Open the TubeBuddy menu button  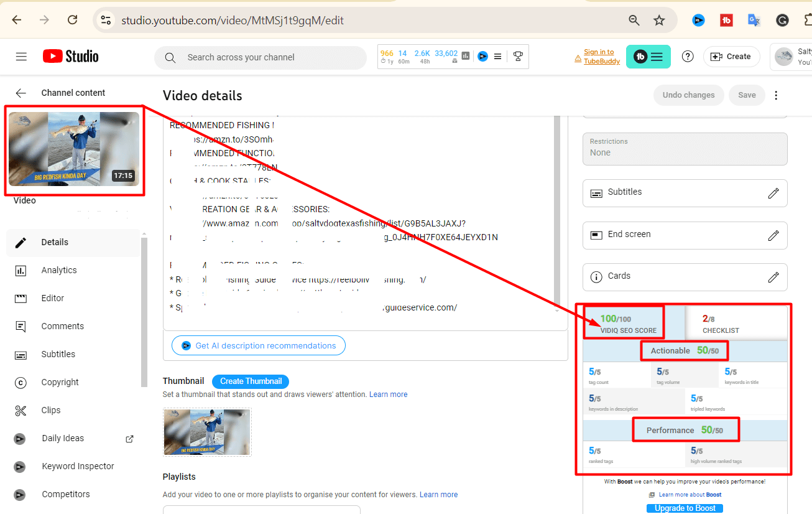pyautogui.click(x=648, y=57)
